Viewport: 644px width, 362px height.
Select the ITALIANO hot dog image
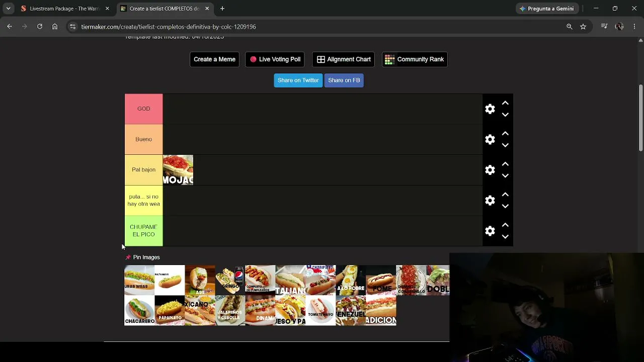point(290,280)
